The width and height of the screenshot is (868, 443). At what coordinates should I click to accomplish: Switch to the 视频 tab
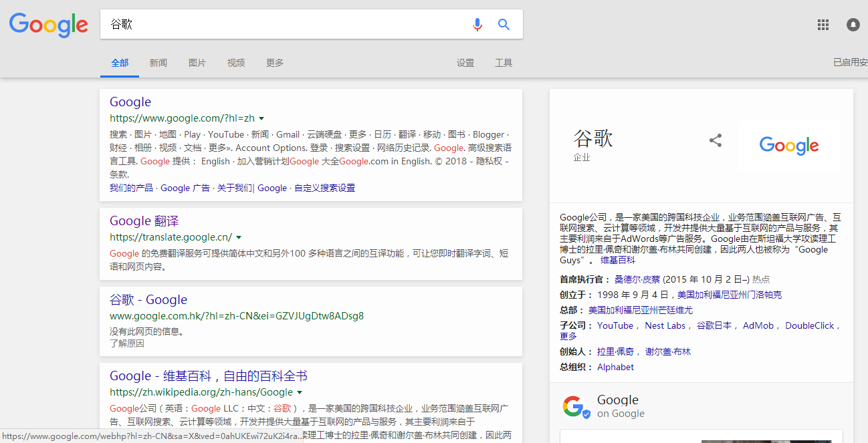[236, 63]
